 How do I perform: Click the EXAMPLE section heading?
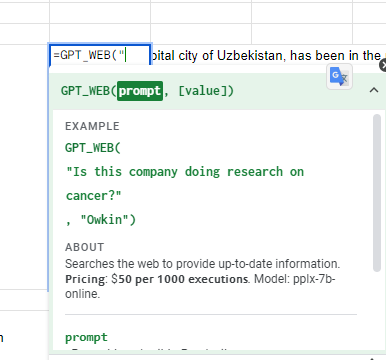pyautogui.click(x=92, y=126)
